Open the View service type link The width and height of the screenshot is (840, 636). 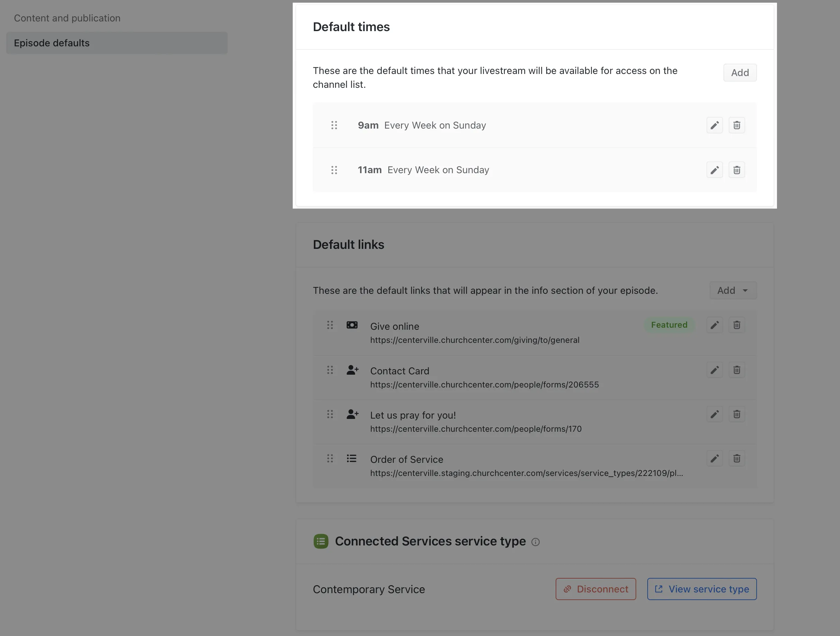pos(701,589)
